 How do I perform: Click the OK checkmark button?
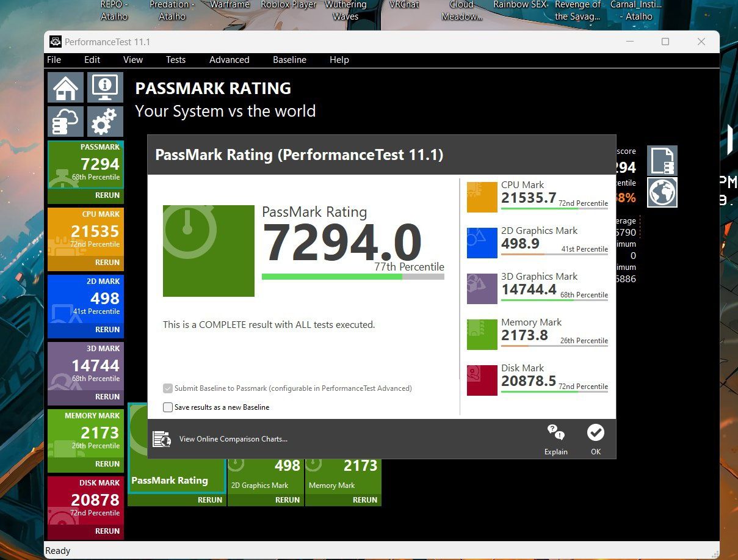point(596,433)
